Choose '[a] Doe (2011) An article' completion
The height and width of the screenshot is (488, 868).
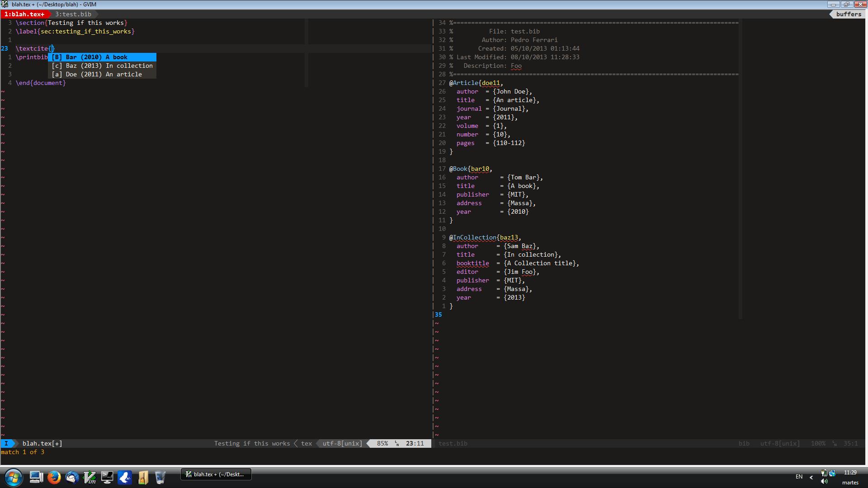(102, 74)
